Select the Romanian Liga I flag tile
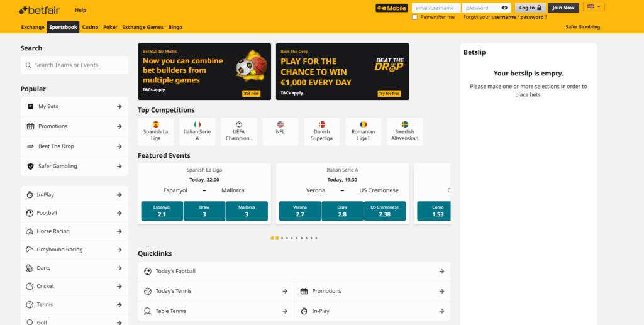Image resolution: width=644 pixels, height=325 pixels. pyautogui.click(x=364, y=132)
